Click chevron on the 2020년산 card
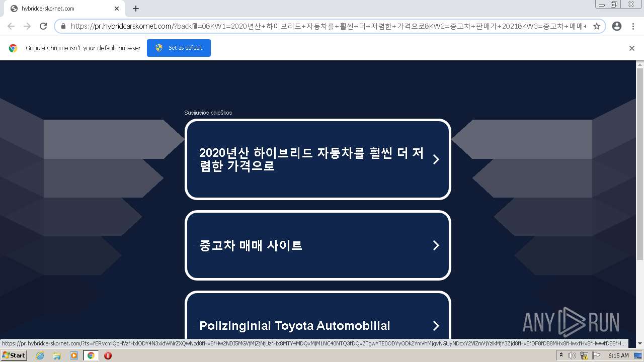Viewport: 644px width, 362px height. pyautogui.click(x=436, y=159)
